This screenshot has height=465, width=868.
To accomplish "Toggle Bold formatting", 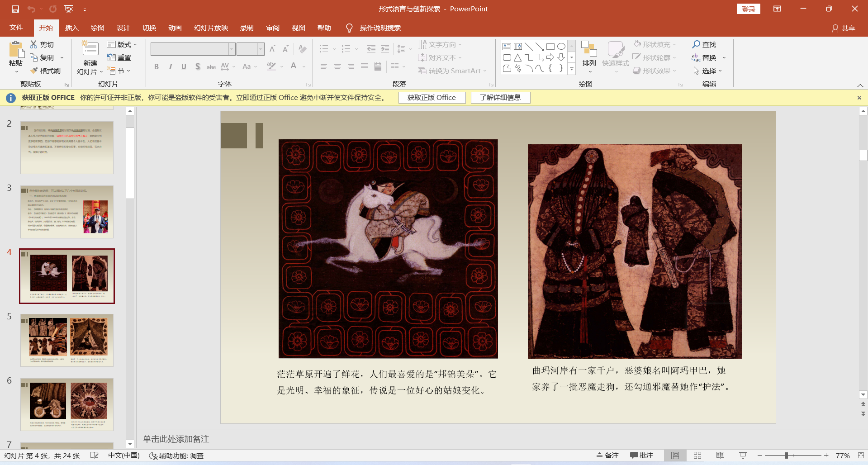I will click(157, 66).
